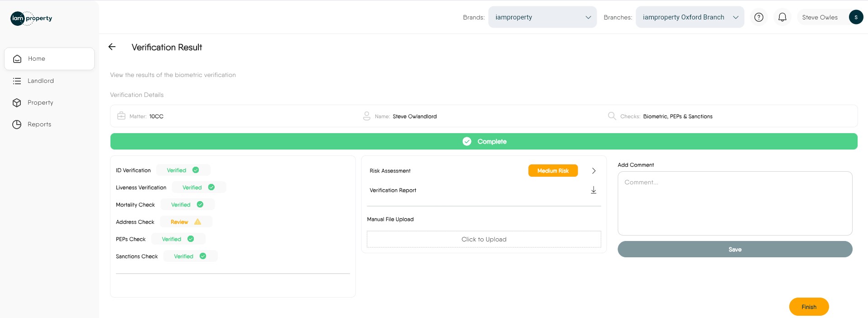This screenshot has height=318, width=868.
Task: Open Property section in sidebar
Action: [x=40, y=102]
